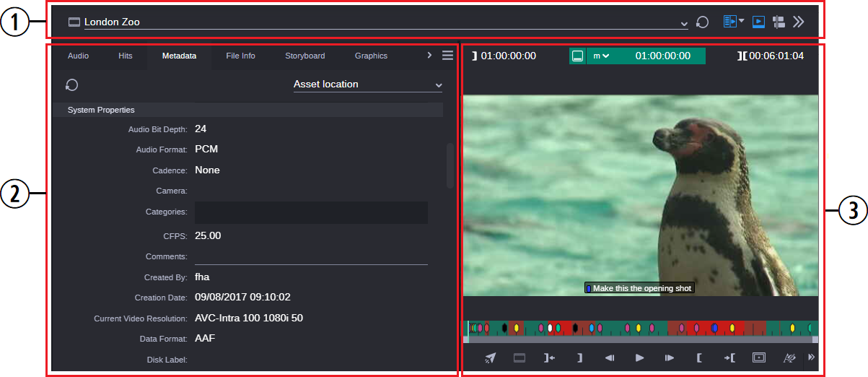Click the paper plane send-to icon
This screenshot has width=868, height=377.
[x=491, y=357]
